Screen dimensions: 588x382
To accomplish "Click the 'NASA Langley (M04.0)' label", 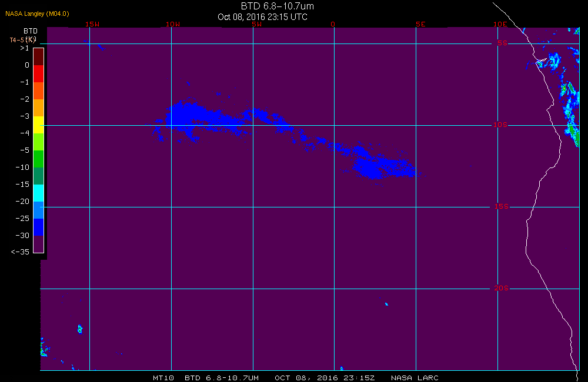I will point(37,14).
